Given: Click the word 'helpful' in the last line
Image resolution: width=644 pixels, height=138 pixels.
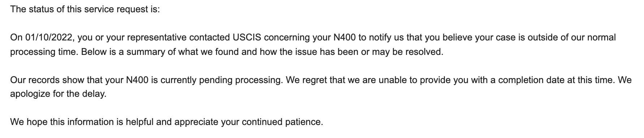Looking at the screenshot, I should pyautogui.click(x=140, y=122).
